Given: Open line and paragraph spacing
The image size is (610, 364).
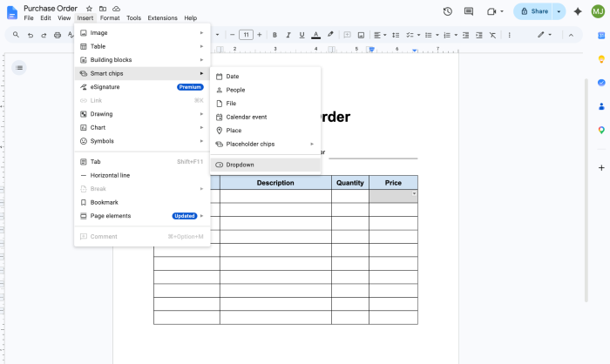Looking at the screenshot, I should pos(396,35).
